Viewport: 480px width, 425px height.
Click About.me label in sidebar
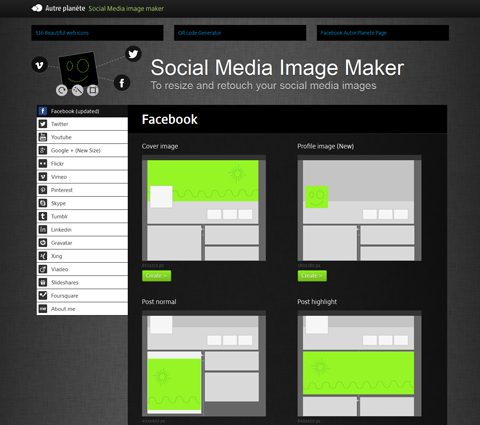coord(63,309)
